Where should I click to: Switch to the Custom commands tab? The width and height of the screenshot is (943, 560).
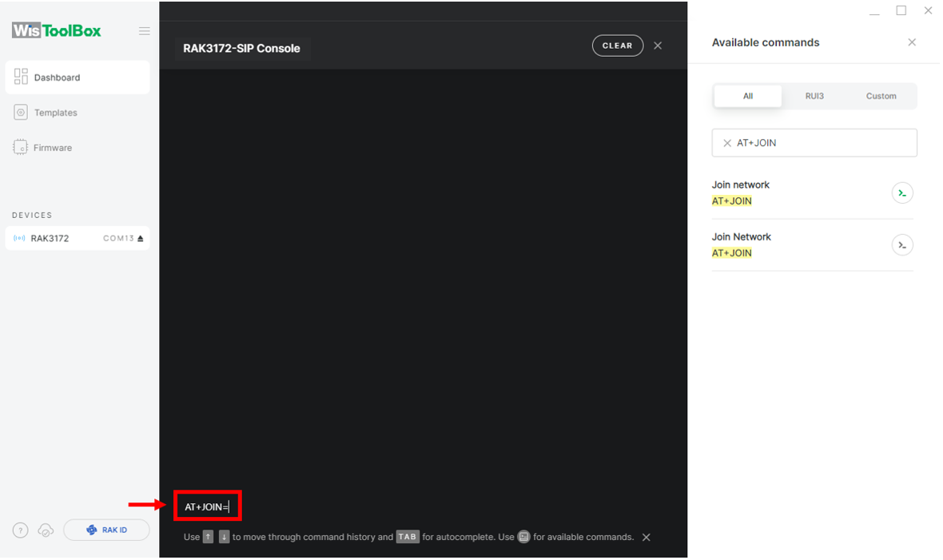point(881,96)
